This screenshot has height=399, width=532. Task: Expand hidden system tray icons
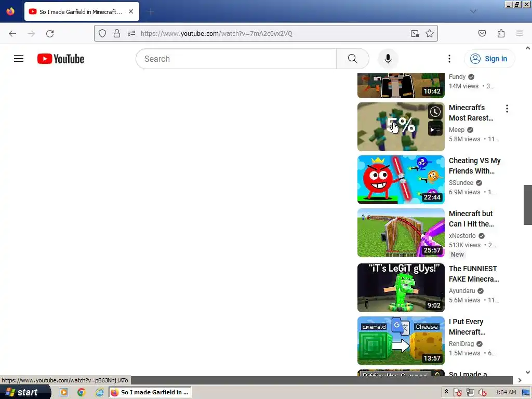(x=446, y=392)
